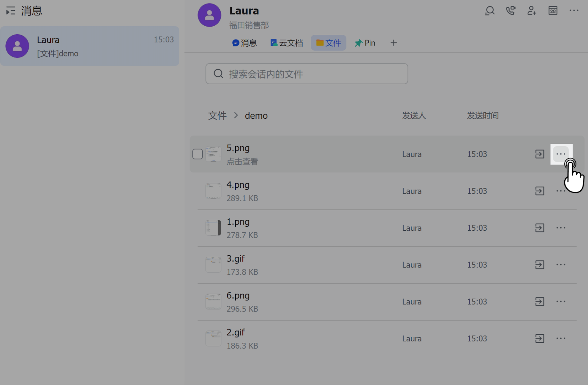The width and height of the screenshot is (588, 385).
Task: Start a call with Laura
Action: pos(510,11)
